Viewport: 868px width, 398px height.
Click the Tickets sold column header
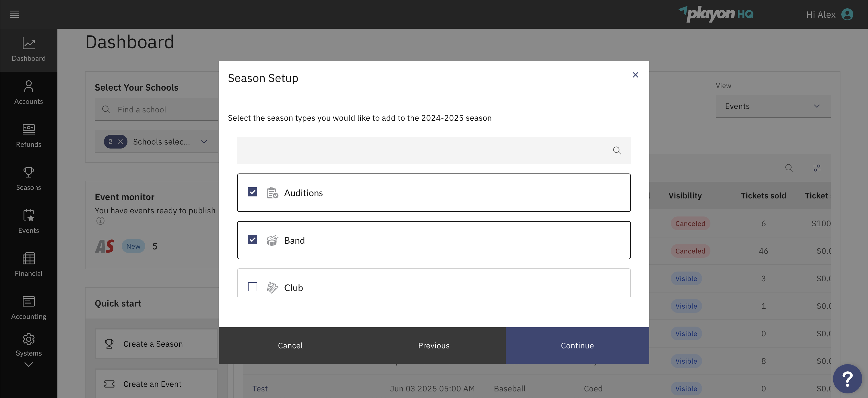(763, 196)
